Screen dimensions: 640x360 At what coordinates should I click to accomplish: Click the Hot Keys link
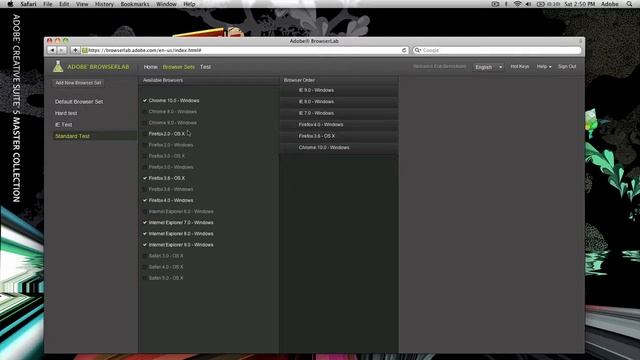[x=520, y=67]
